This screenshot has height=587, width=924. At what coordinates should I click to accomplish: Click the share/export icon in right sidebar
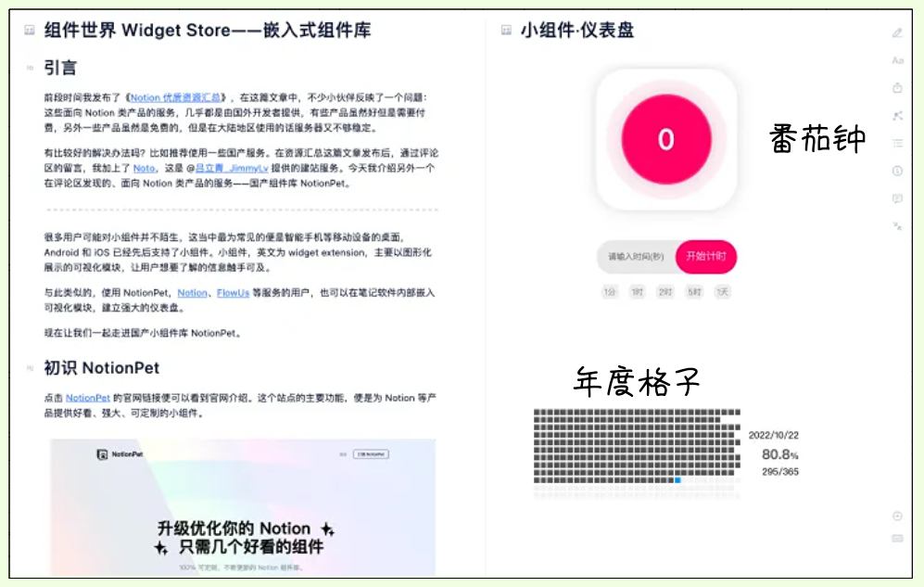(x=897, y=88)
